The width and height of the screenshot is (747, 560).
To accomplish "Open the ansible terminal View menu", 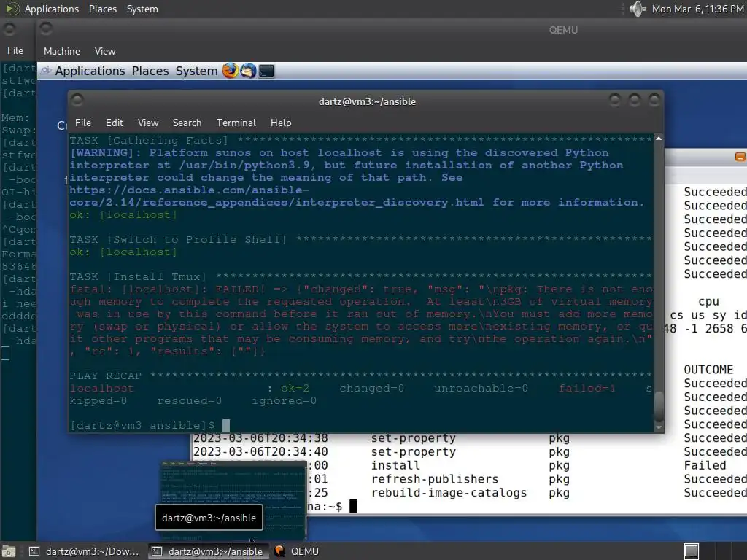I will point(148,122).
